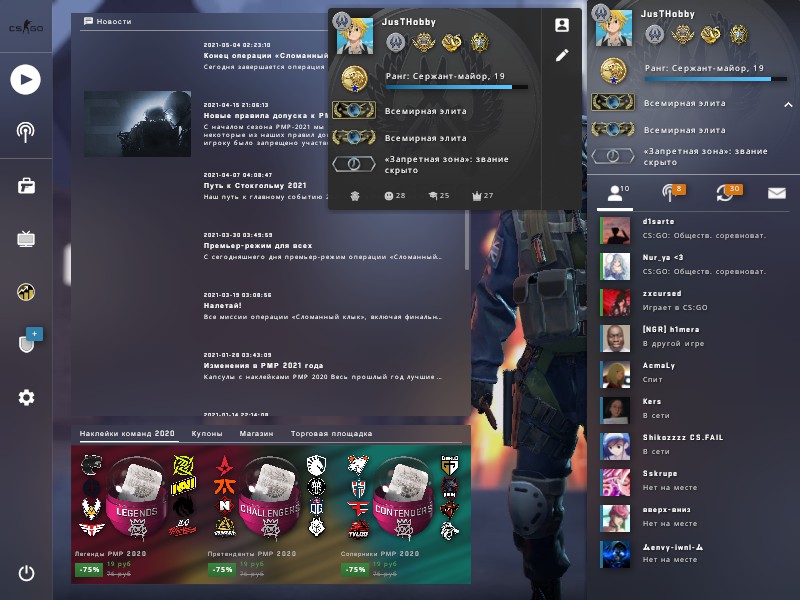This screenshot has height=600, width=800.
Task: Click the -75% tag under Соперники РМР 2020
Action: coord(355,569)
